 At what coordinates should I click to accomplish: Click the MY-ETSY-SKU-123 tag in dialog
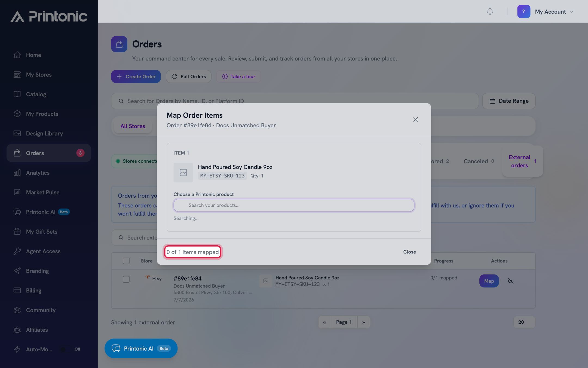(x=222, y=176)
